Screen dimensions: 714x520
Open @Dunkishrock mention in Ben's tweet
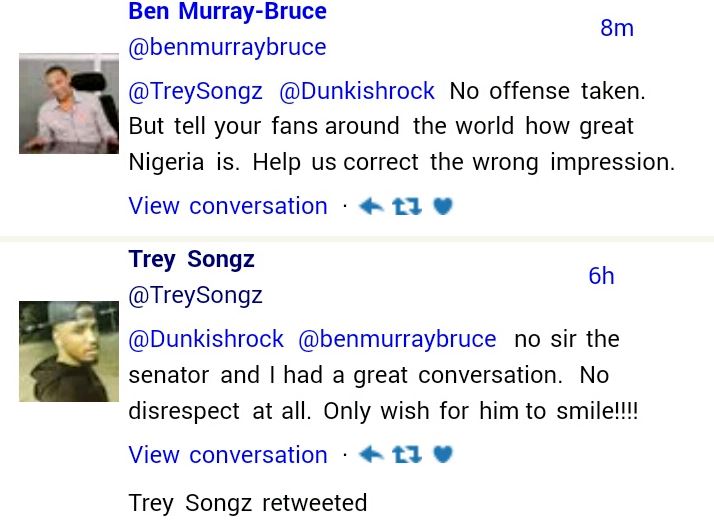tap(356, 91)
